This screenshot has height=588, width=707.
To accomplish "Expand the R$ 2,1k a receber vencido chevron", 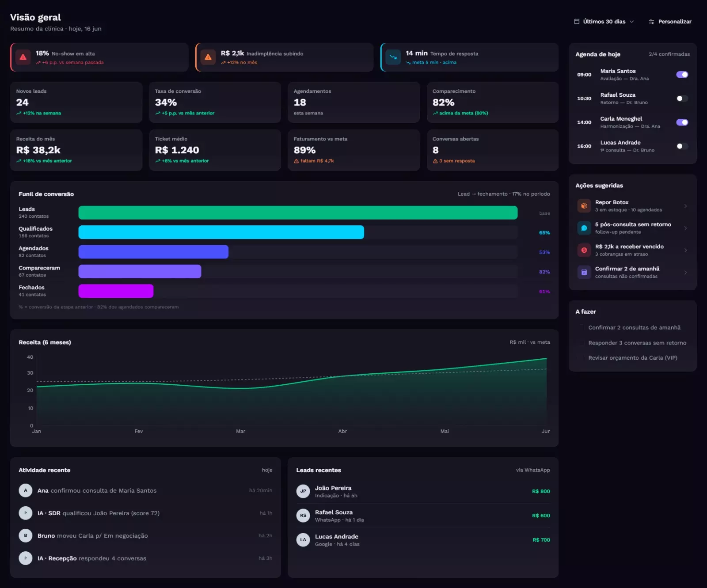I will click(685, 250).
